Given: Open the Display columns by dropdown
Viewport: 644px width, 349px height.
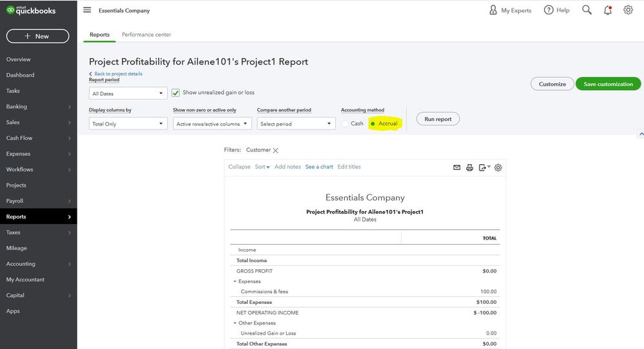Looking at the screenshot, I should tap(128, 124).
